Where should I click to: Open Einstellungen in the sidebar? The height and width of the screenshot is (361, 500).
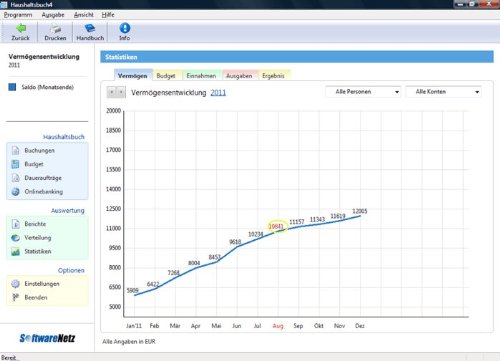[42, 284]
